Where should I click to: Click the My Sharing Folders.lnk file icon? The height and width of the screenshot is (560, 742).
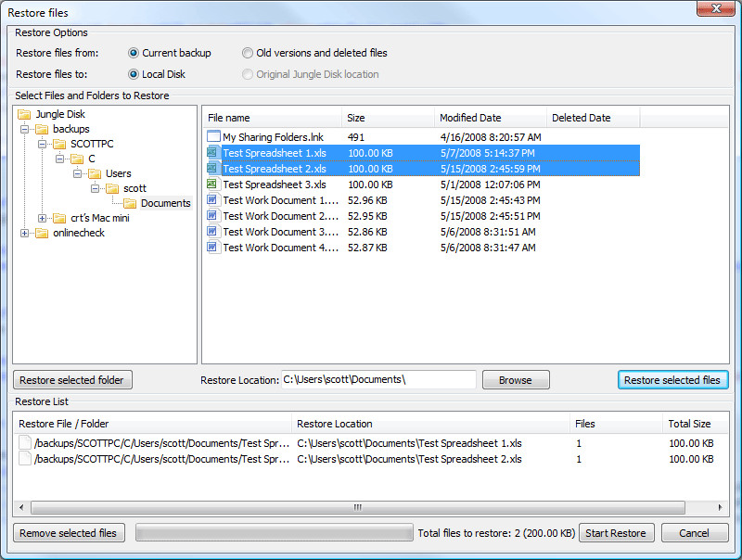(214, 136)
